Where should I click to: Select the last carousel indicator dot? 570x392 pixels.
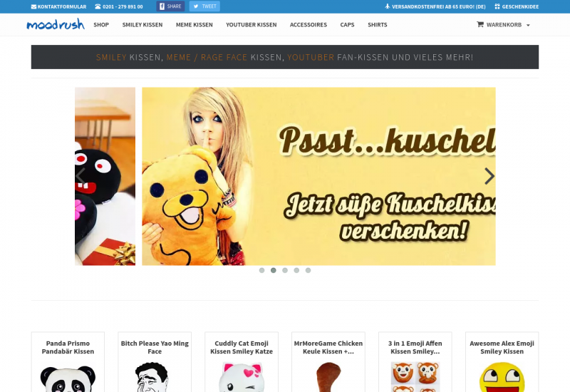(308, 271)
